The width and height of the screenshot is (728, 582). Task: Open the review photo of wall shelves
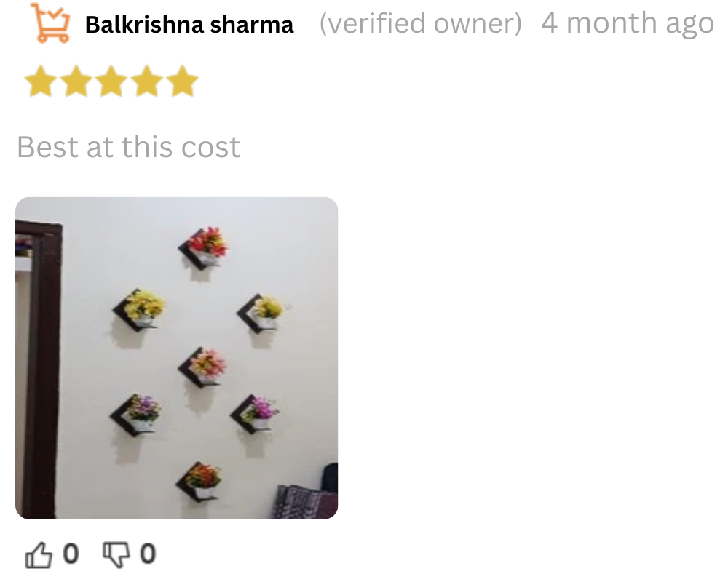(176, 359)
